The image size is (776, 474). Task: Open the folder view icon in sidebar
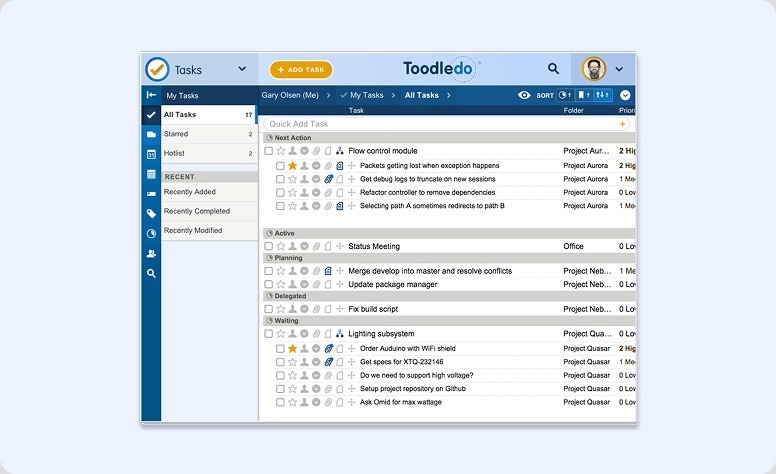pyautogui.click(x=151, y=134)
